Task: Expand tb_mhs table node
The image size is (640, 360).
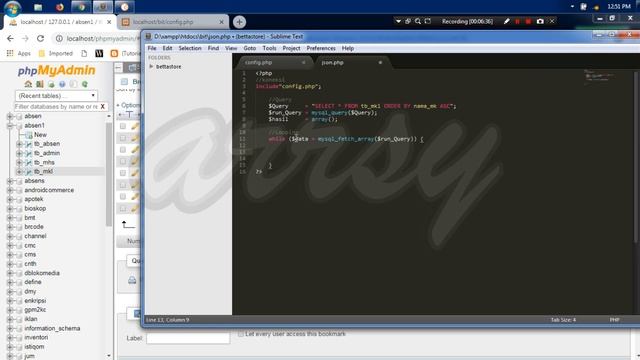Action: pos(19,162)
